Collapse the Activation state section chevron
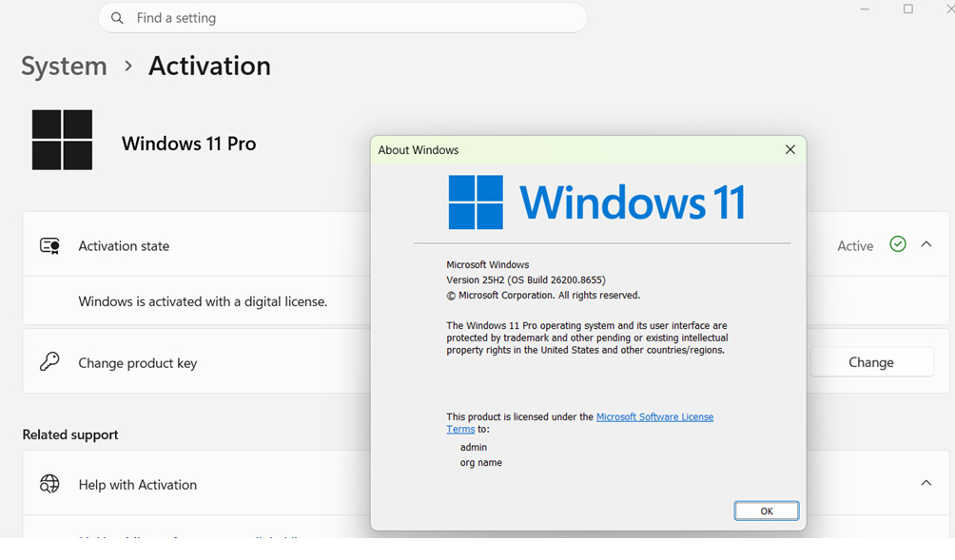Screen dimensions: 955x560 point(926,244)
